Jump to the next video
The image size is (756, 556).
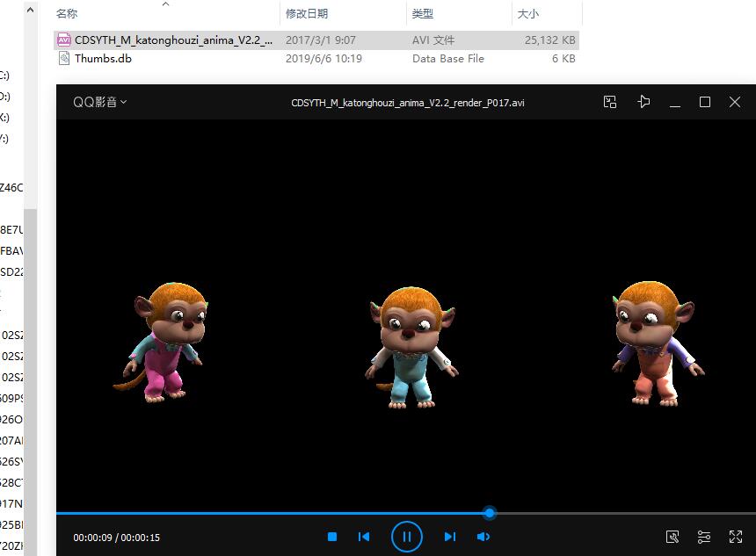[x=449, y=537]
